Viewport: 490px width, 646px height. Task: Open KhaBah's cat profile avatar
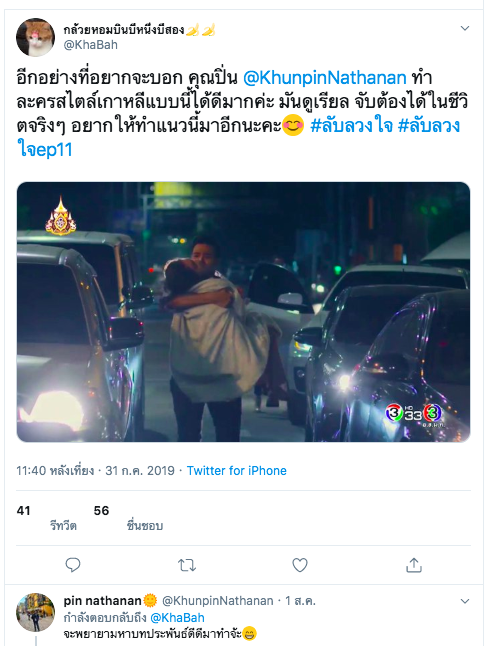click(x=35, y=37)
